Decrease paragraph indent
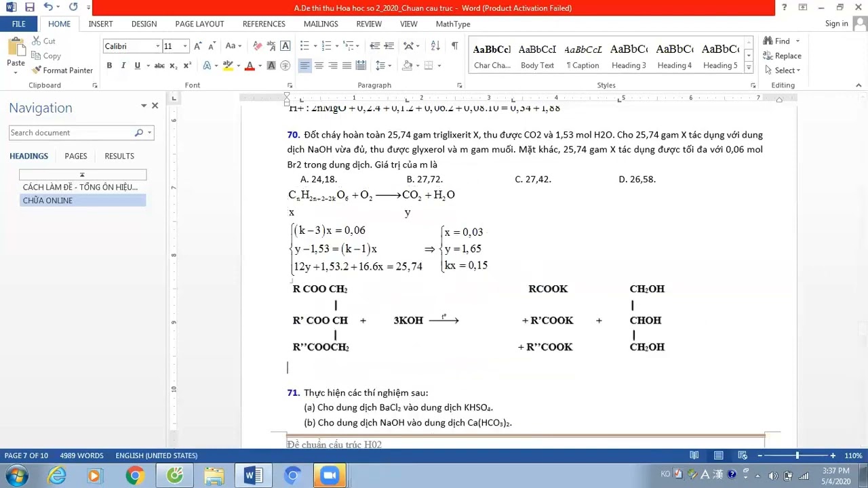The width and height of the screenshot is (868, 488). coord(374,46)
